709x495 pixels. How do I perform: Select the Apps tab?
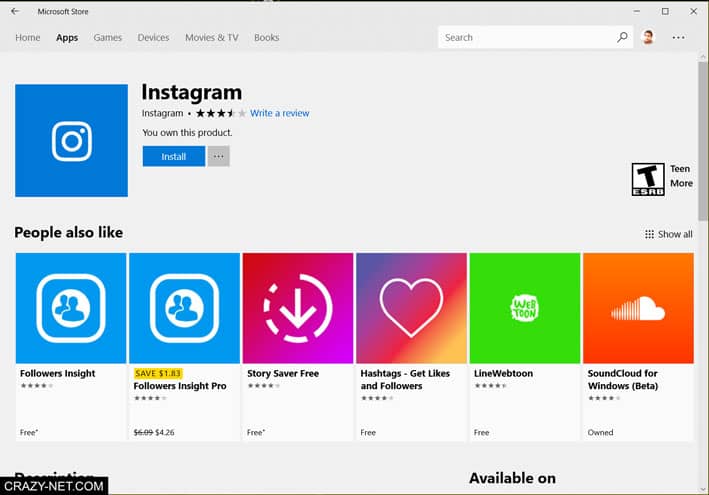tap(67, 38)
